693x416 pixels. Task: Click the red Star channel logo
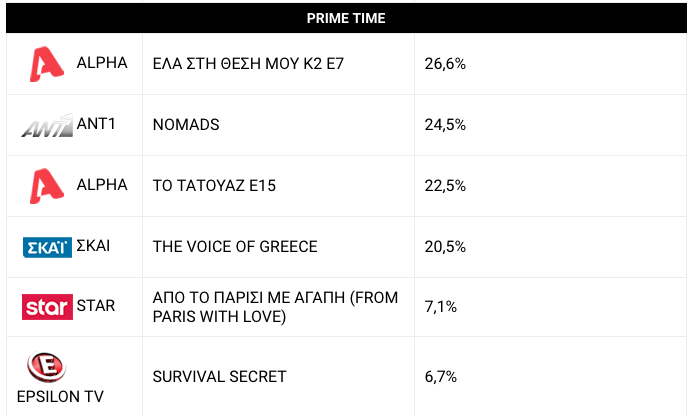47,307
